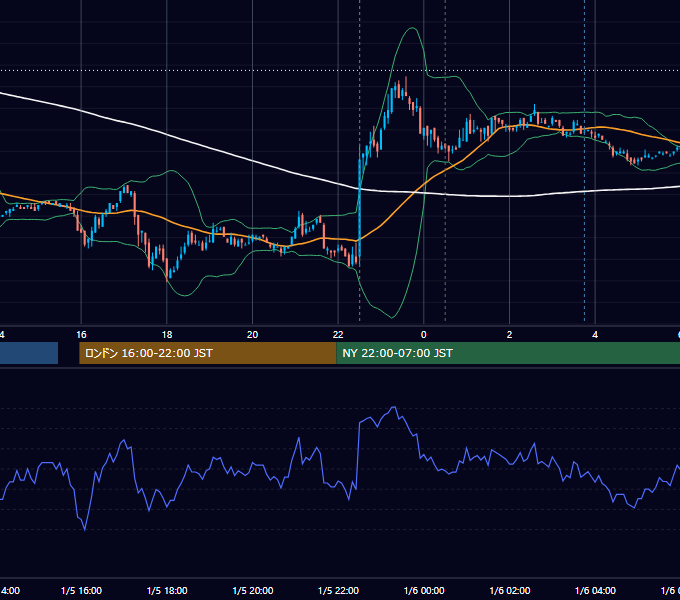Click the 1/5 18:00 date label
The width and height of the screenshot is (680, 600).
click(167, 590)
